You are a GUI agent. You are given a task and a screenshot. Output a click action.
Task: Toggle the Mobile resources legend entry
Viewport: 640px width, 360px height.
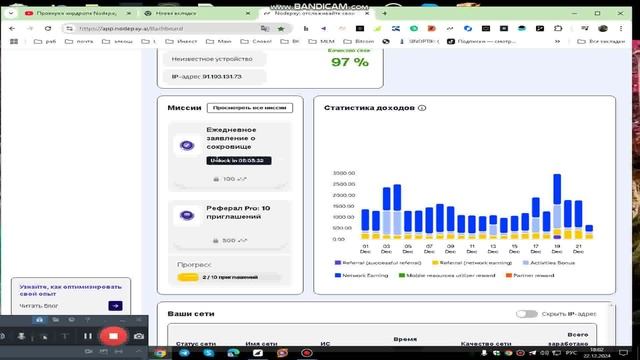(x=447, y=276)
